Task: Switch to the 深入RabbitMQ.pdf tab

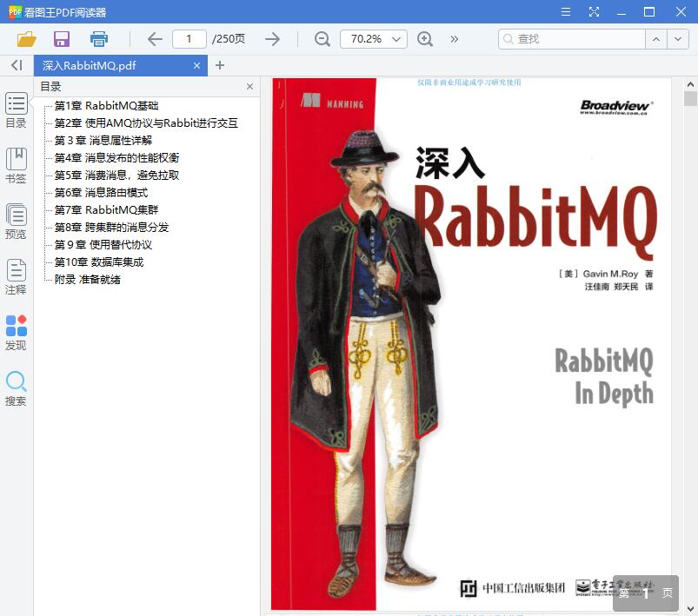Action: click(x=121, y=65)
